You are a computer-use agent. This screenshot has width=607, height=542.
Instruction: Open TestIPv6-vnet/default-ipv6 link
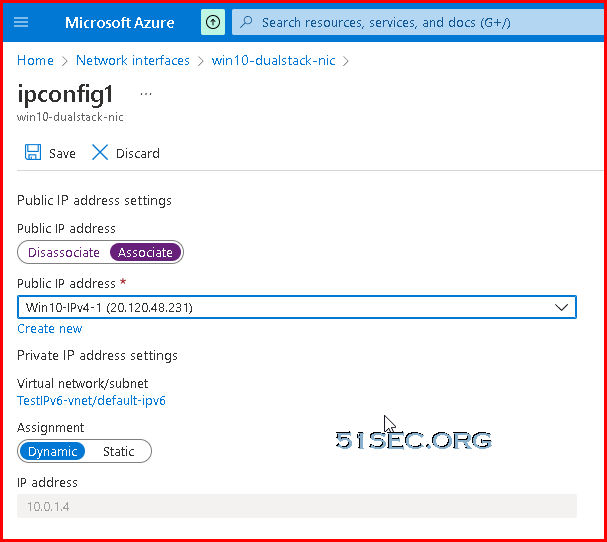point(91,400)
